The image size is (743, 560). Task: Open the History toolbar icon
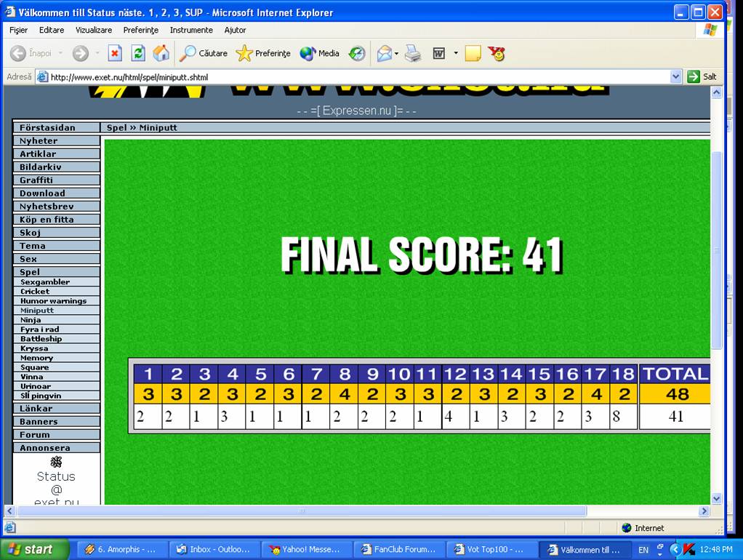coord(357,53)
